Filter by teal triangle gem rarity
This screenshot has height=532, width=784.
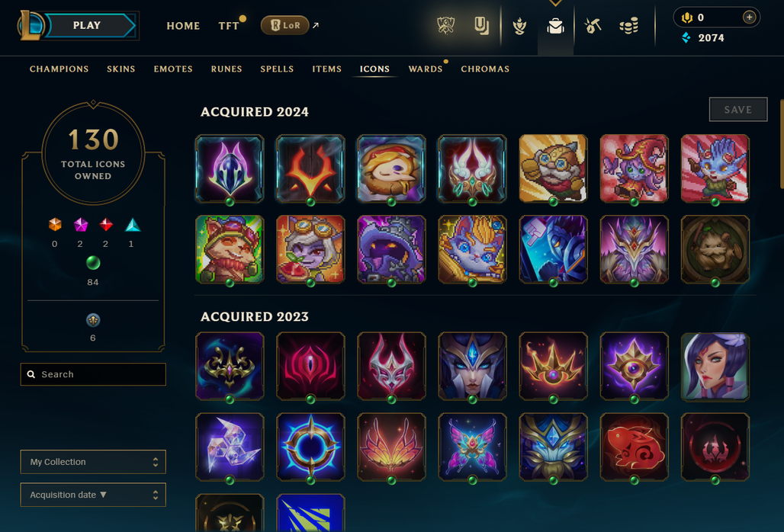point(132,225)
